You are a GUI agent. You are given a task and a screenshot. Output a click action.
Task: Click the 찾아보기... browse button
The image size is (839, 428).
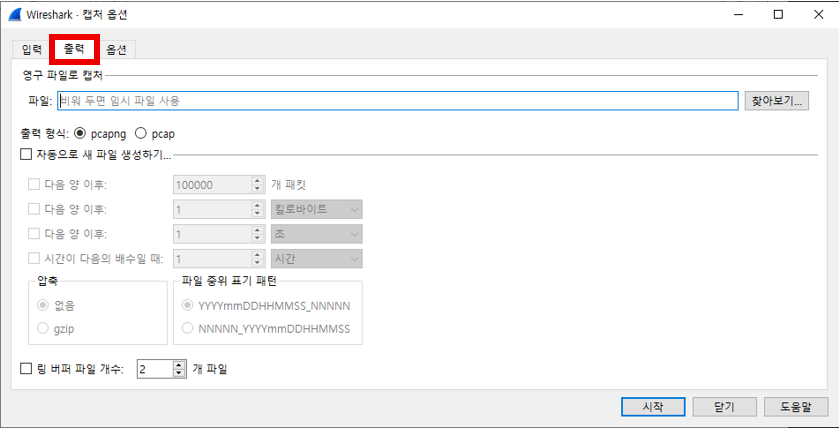(x=778, y=101)
